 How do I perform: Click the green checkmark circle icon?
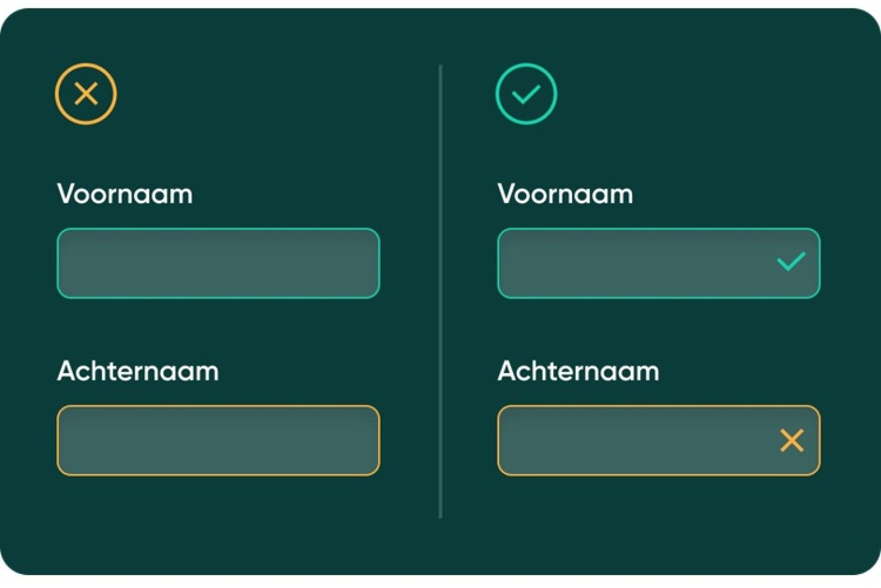(526, 94)
